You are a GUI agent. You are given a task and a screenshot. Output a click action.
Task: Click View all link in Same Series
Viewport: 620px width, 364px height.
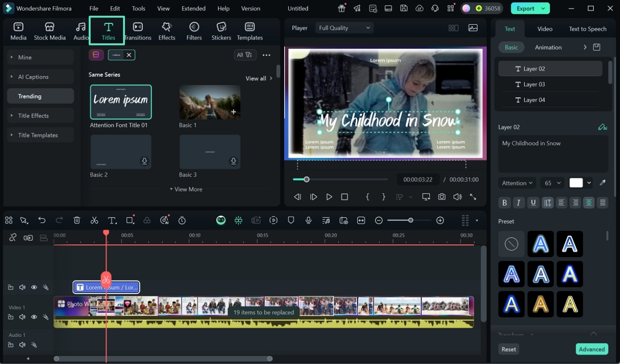click(259, 78)
